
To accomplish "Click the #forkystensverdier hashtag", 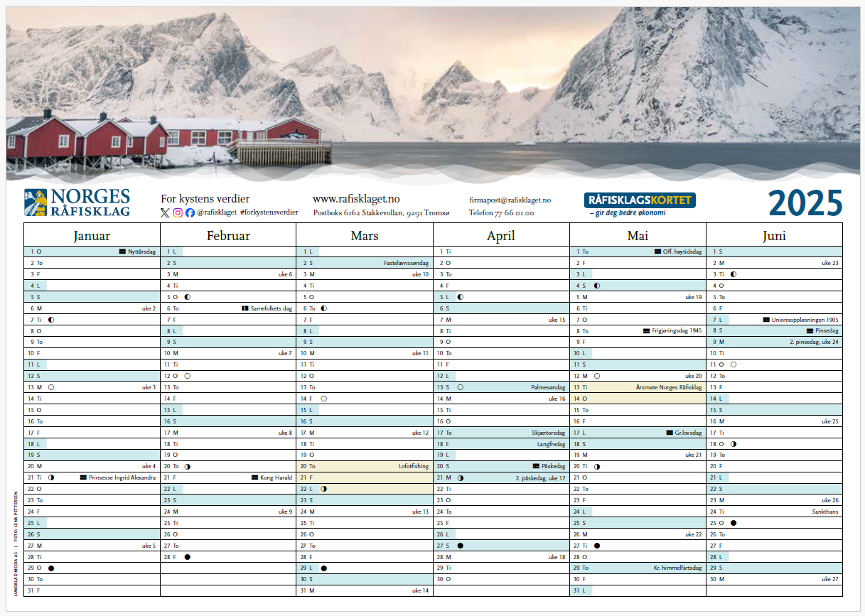I will [269, 212].
